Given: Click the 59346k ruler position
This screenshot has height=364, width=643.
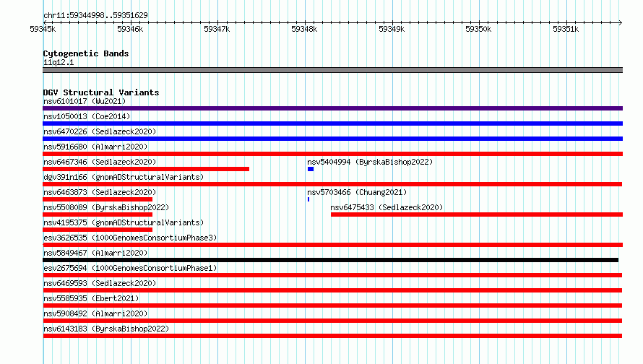Looking at the screenshot, I should [130, 29].
